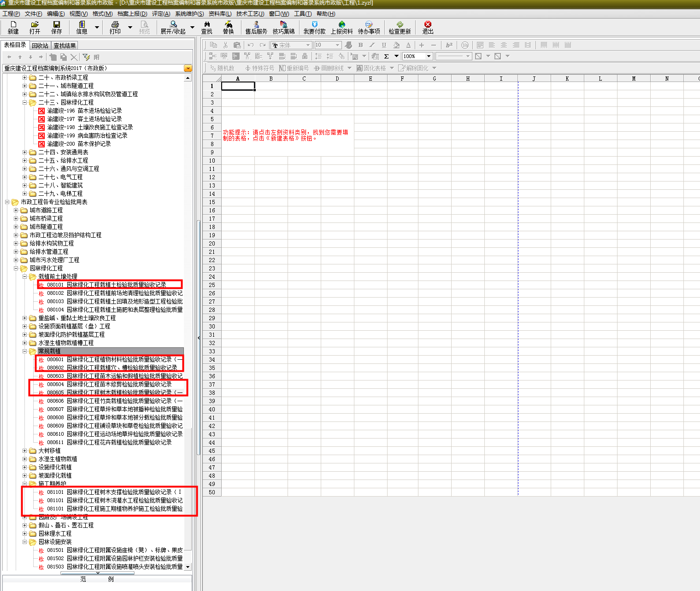The width and height of the screenshot is (700, 591).
Task: Click 检查更新 check for updates
Action: (x=400, y=27)
